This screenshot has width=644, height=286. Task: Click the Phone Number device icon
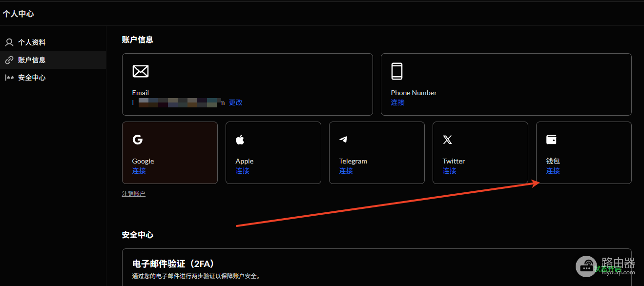point(397,71)
